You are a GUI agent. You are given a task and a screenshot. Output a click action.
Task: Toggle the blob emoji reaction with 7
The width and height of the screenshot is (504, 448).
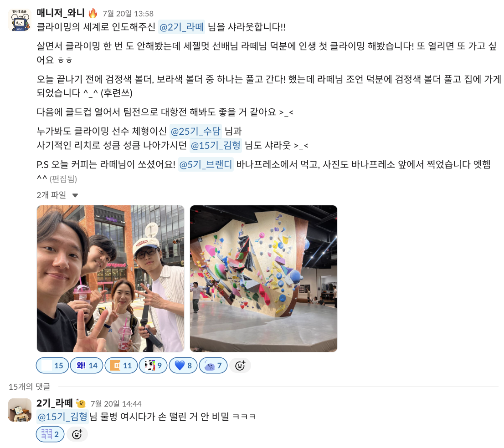click(213, 366)
